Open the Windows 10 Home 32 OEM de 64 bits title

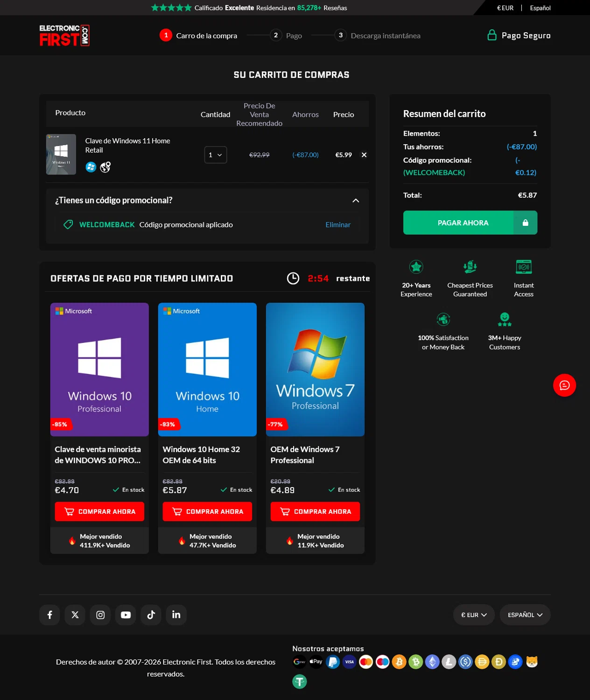(x=201, y=455)
